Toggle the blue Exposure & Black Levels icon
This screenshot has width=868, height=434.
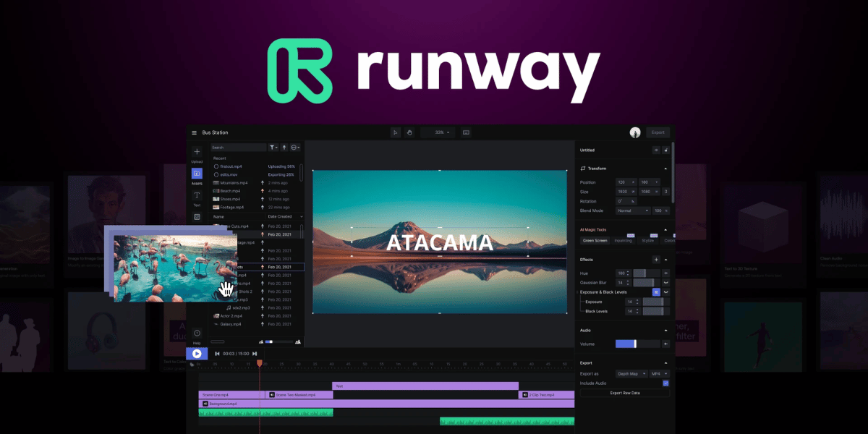(656, 292)
